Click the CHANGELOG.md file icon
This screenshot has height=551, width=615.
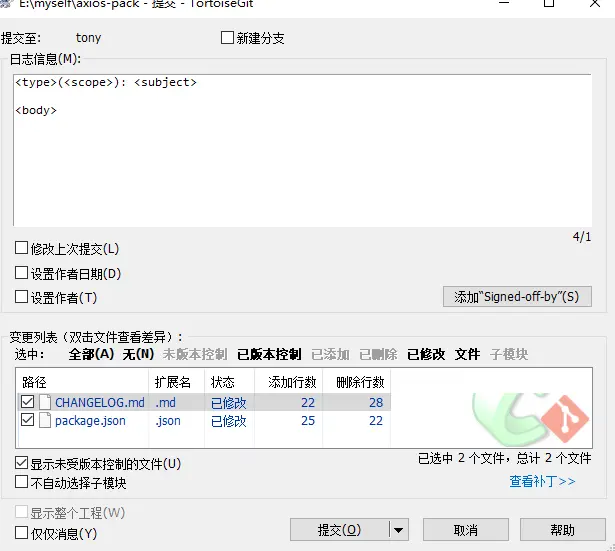(45, 402)
